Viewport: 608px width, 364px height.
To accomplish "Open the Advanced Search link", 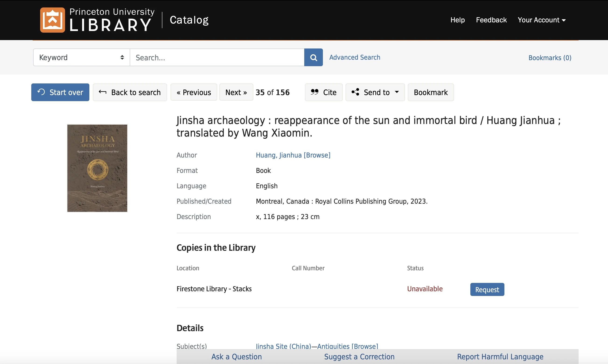I will (x=354, y=57).
